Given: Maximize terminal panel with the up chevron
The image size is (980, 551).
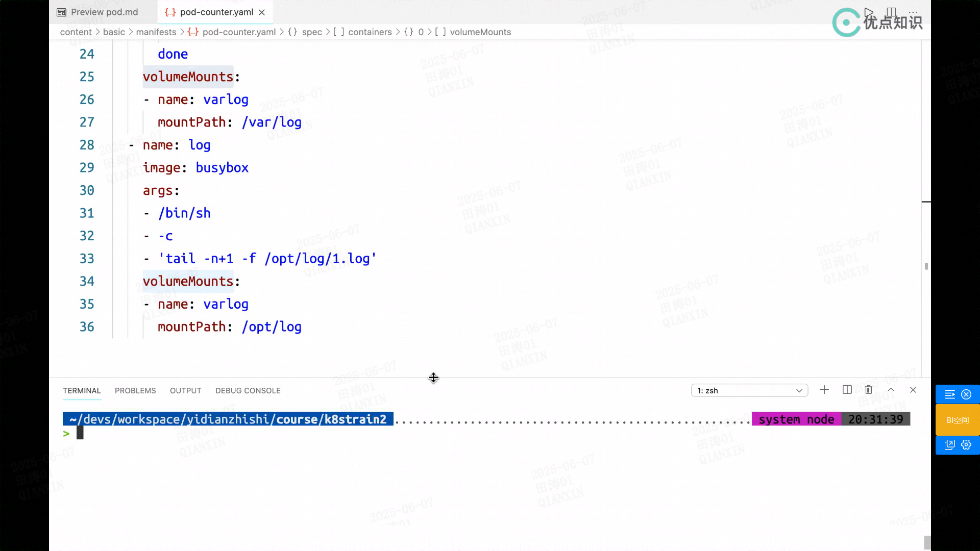Looking at the screenshot, I should [x=891, y=390].
